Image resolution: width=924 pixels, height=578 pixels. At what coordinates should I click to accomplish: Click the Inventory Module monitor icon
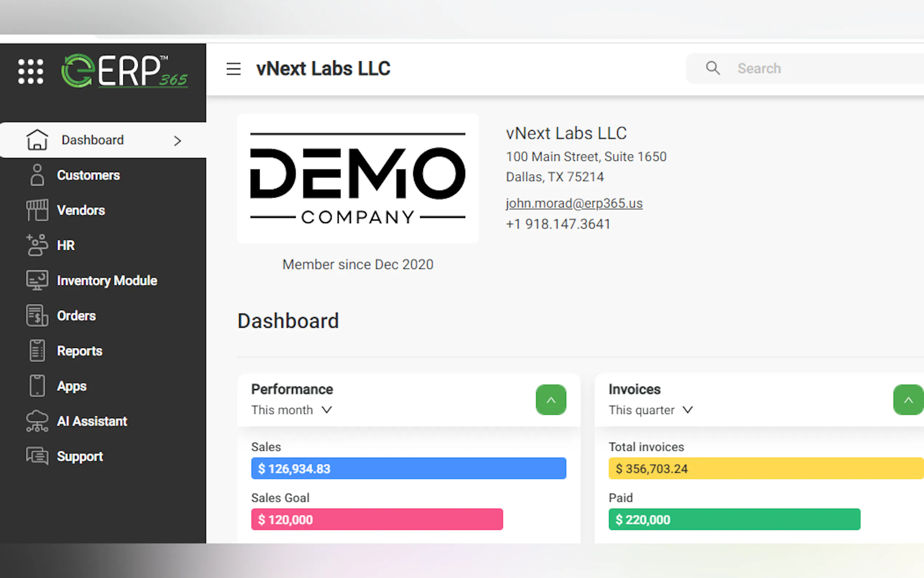click(37, 280)
